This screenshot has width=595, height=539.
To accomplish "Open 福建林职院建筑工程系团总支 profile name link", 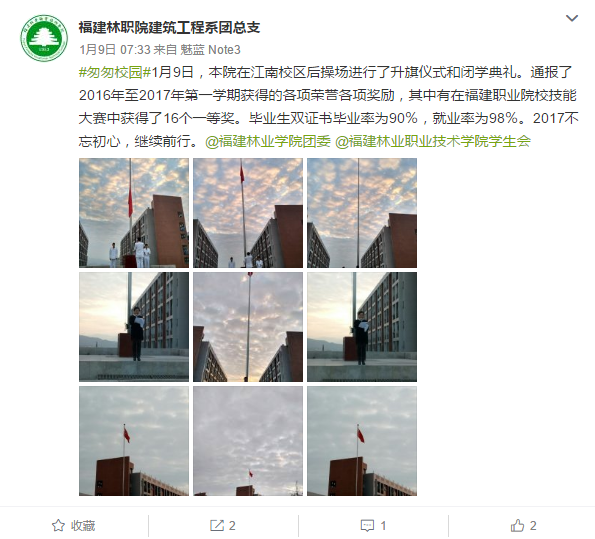I will (x=169, y=27).
